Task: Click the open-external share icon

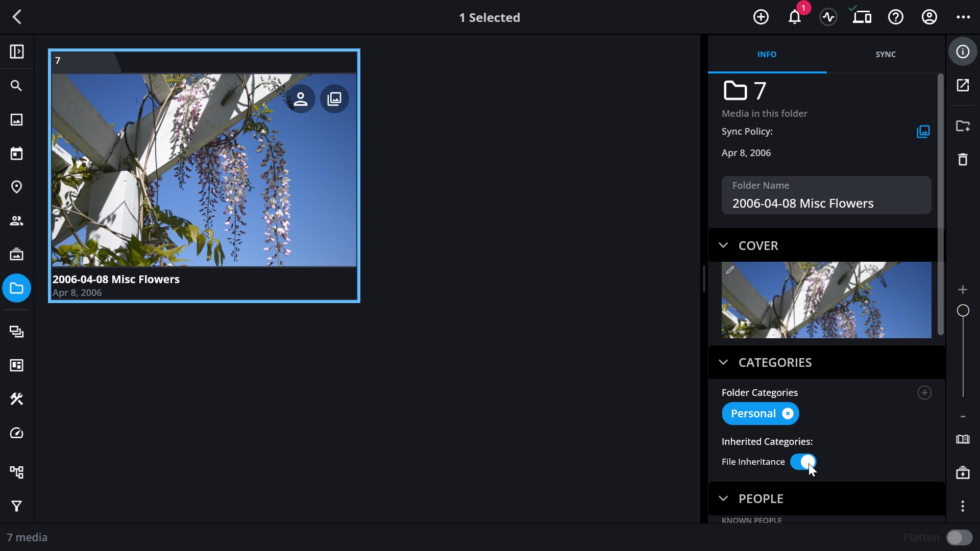Action: (x=963, y=85)
